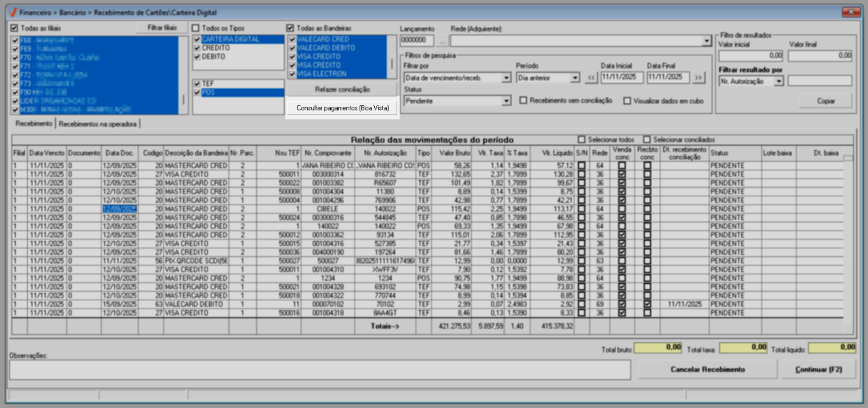Click the previous period arrow button

pyautogui.click(x=591, y=78)
